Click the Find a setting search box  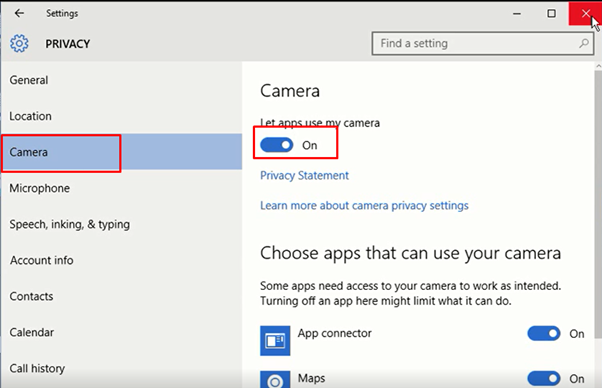coord(483,43)
